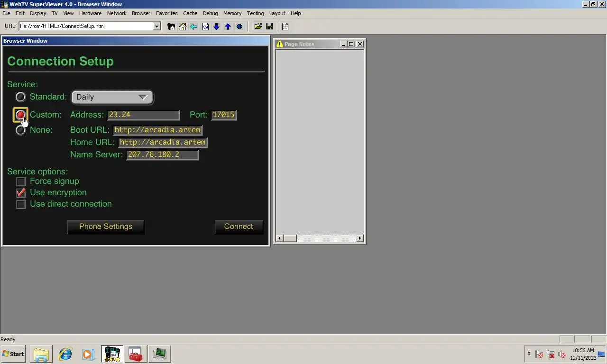Open Windows Media Player taskbar icon
Screen dimensions: 607x364
[88, 354]
